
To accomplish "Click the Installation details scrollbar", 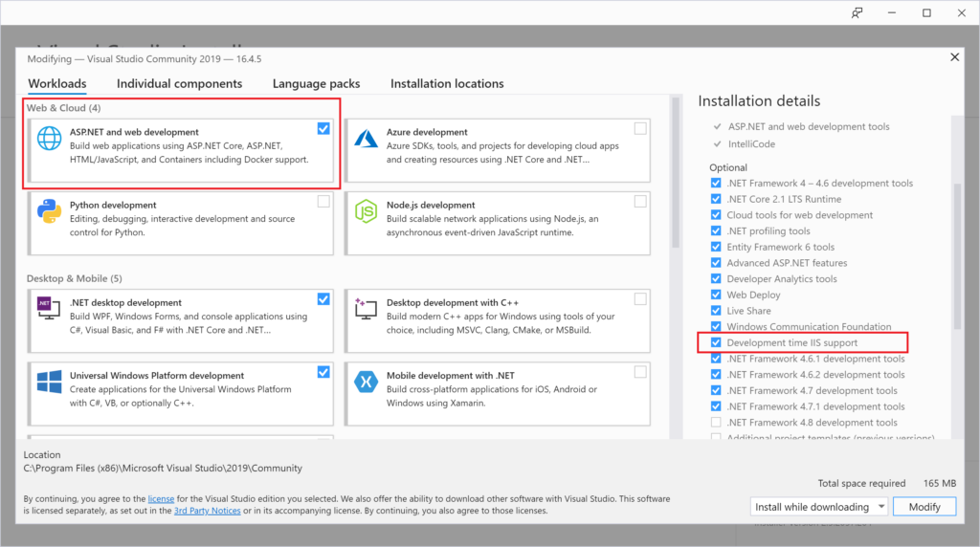I will (957, 256).
